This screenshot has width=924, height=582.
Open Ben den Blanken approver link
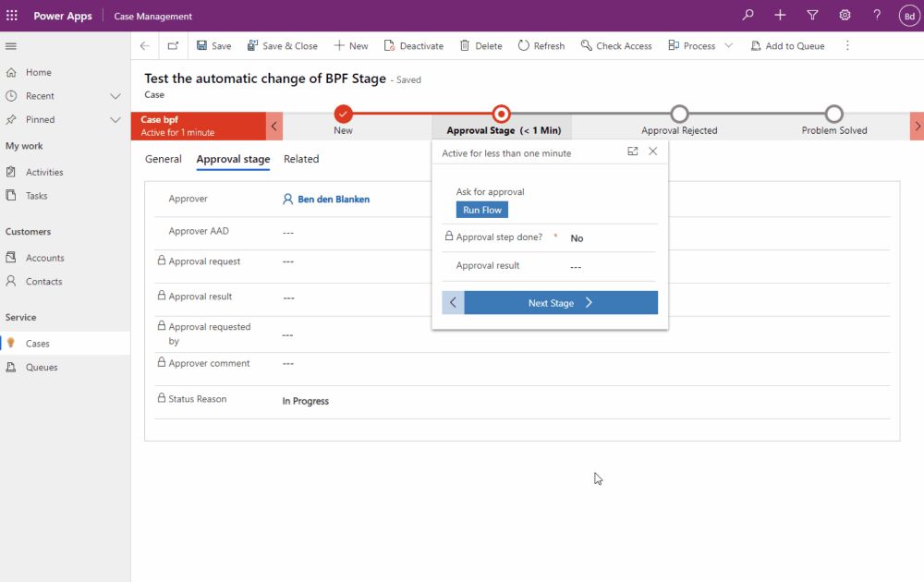pos(334,200)
